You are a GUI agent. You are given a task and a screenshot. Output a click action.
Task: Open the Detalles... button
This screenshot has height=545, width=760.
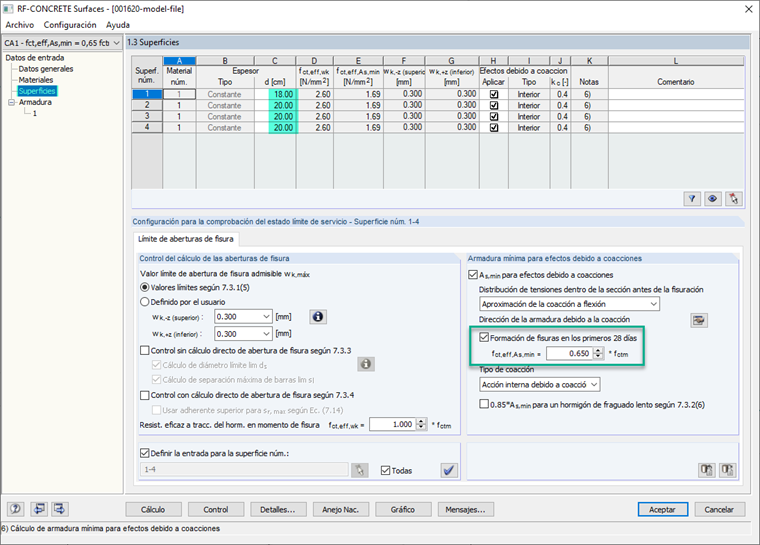tap(278, 510)
